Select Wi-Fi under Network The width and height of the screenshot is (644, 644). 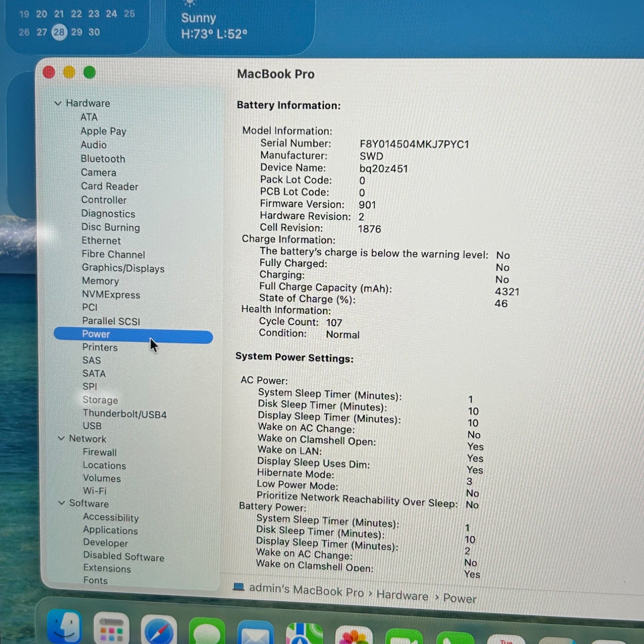(94, 491)
